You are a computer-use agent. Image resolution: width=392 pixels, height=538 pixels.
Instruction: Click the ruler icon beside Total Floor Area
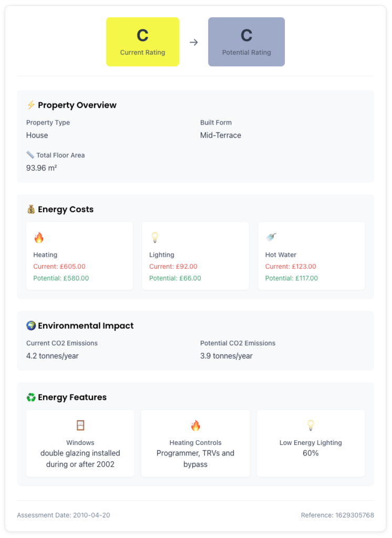[30, 155]
